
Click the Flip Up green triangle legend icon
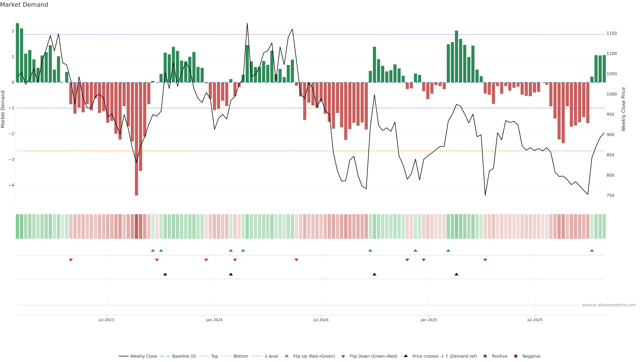click(286, 356)
